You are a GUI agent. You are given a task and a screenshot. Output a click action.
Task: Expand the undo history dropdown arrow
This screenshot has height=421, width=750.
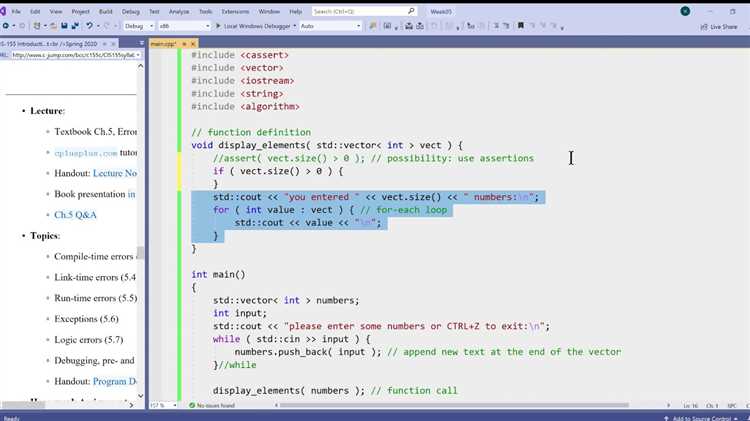click(98, 26)
